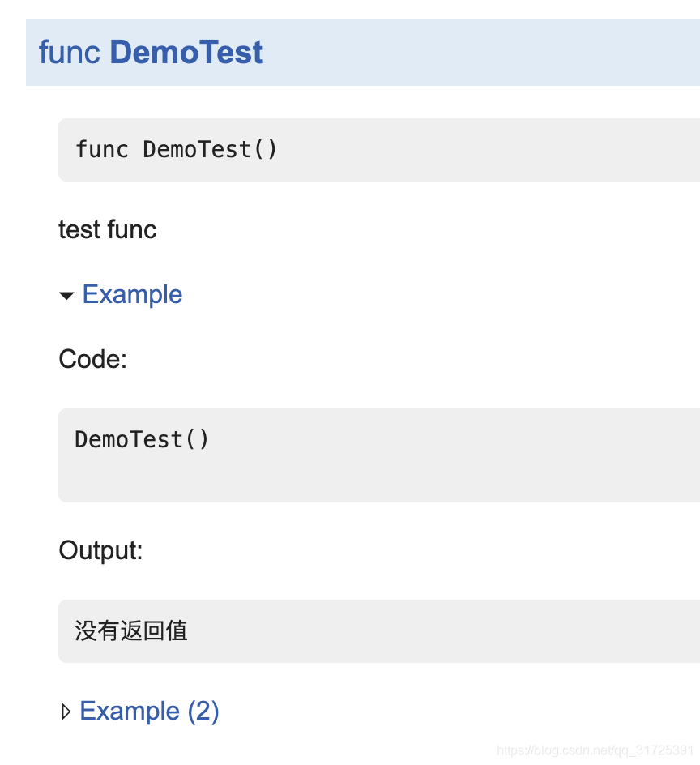The height and width of the screenshot is (765, 700).
Task: Click the bold "DemoTest" heading link
Action: [186, 53]
